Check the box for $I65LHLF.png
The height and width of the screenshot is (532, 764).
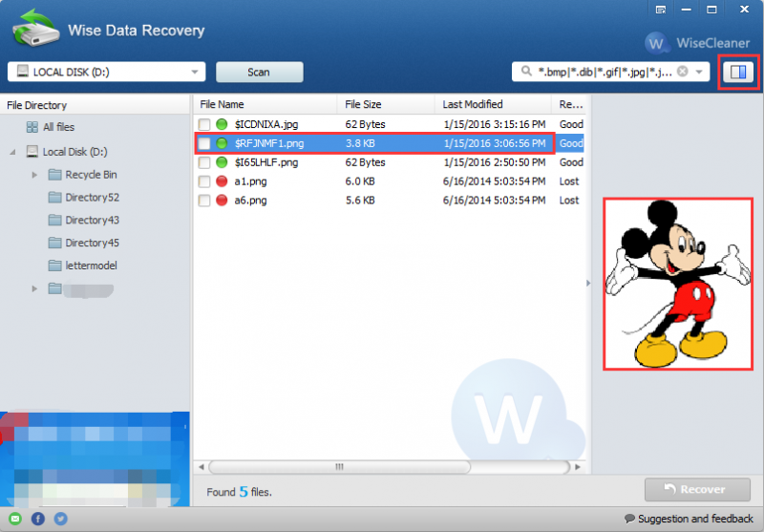[204, 162]
